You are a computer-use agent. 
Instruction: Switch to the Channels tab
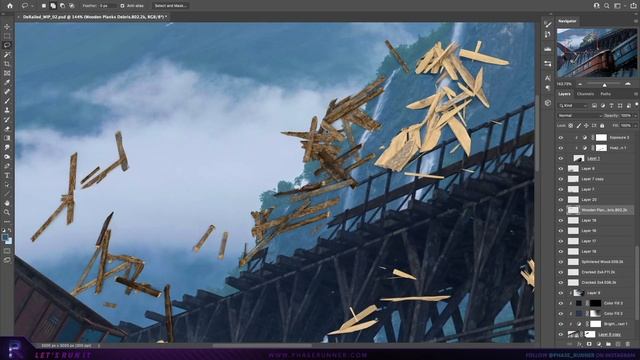click(585, 94)
